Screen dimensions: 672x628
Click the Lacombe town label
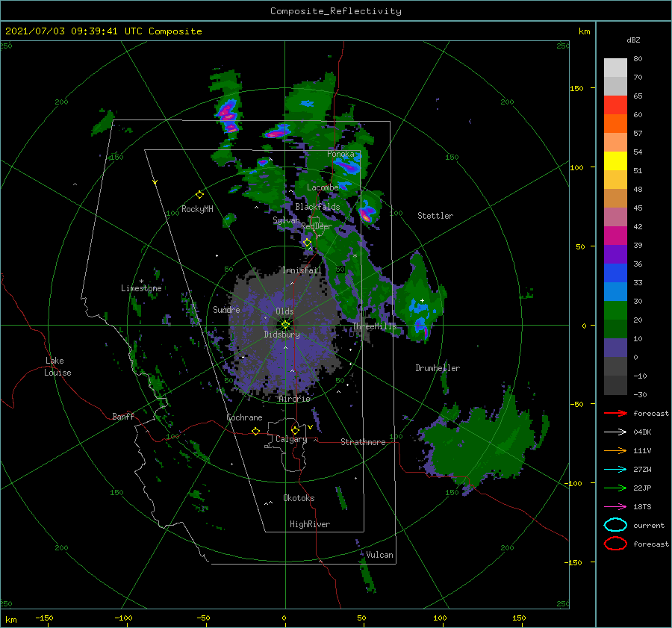[323, 187]
